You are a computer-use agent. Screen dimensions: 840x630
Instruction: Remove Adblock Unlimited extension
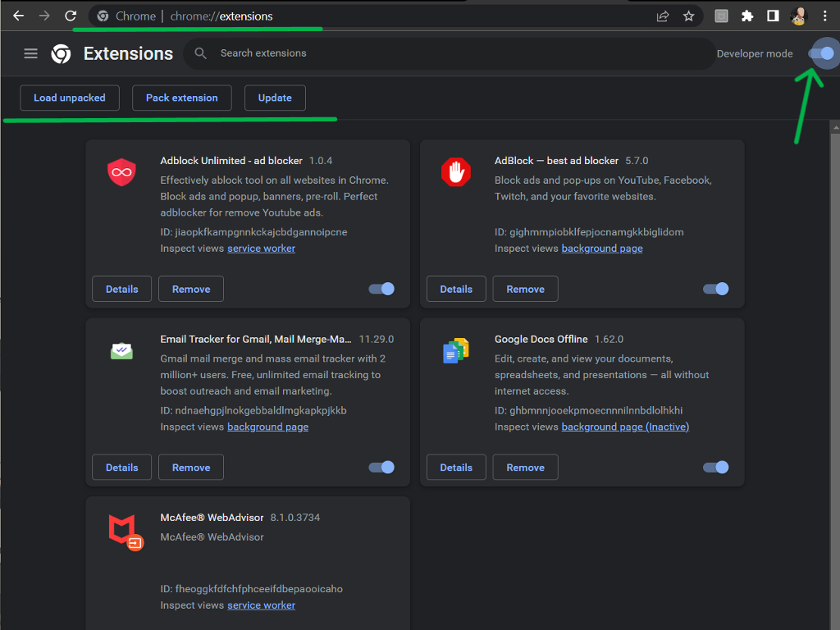point(190,289)
